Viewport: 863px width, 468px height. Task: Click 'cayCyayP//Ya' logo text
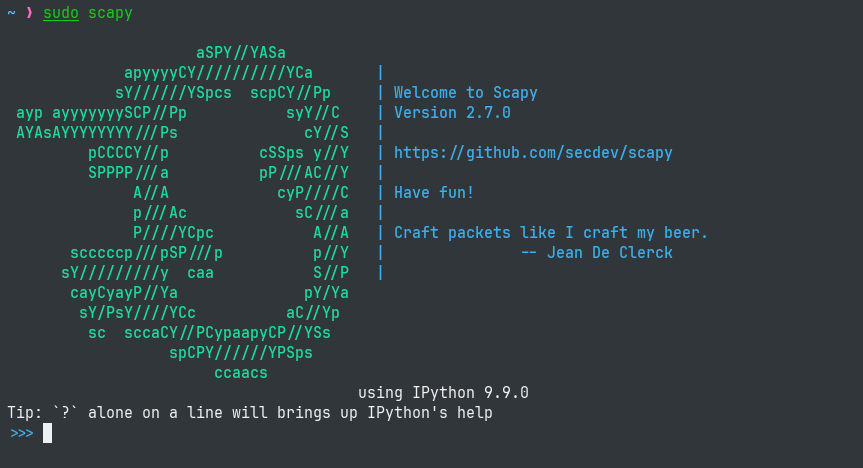124,293
